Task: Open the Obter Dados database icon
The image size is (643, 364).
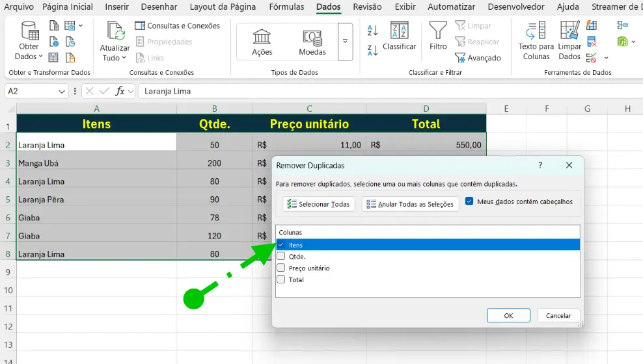Action: click(x=29, y=31)
